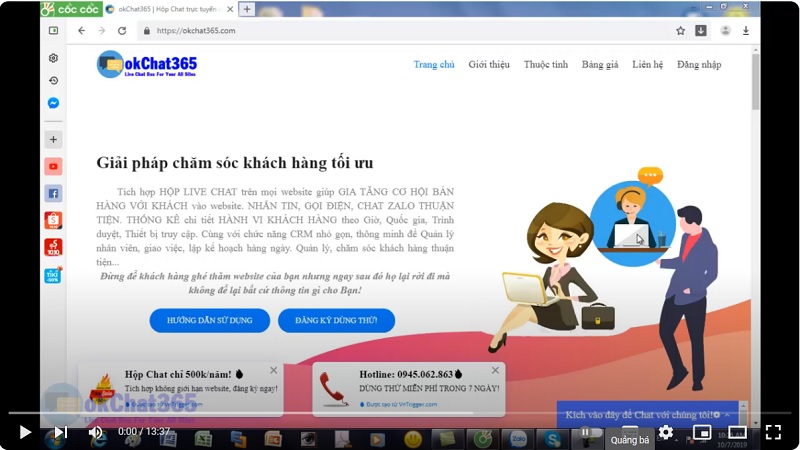800x450 pixels.
Task: Open the Bảng giá pricing page
Action: [599, 65]
